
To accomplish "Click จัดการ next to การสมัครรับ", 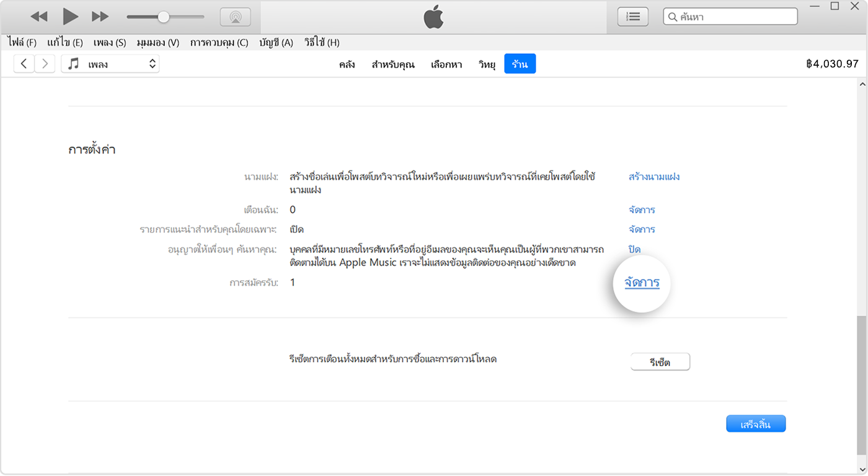I will click(x=642, y=283).
